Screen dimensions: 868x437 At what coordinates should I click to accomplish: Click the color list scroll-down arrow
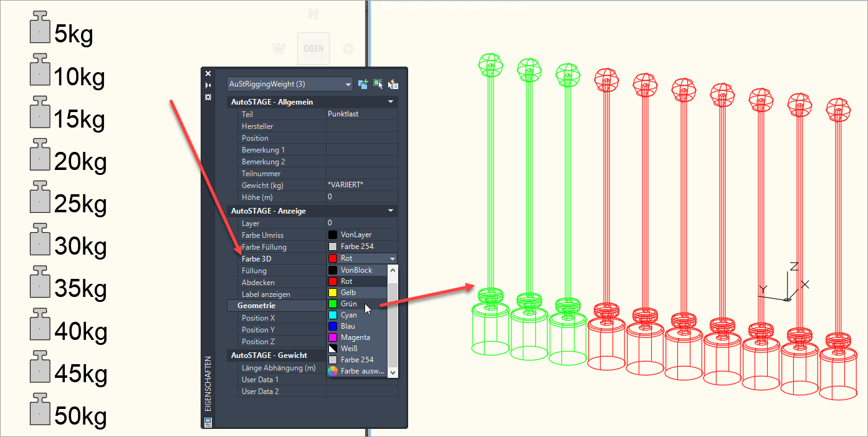point(393,372)
